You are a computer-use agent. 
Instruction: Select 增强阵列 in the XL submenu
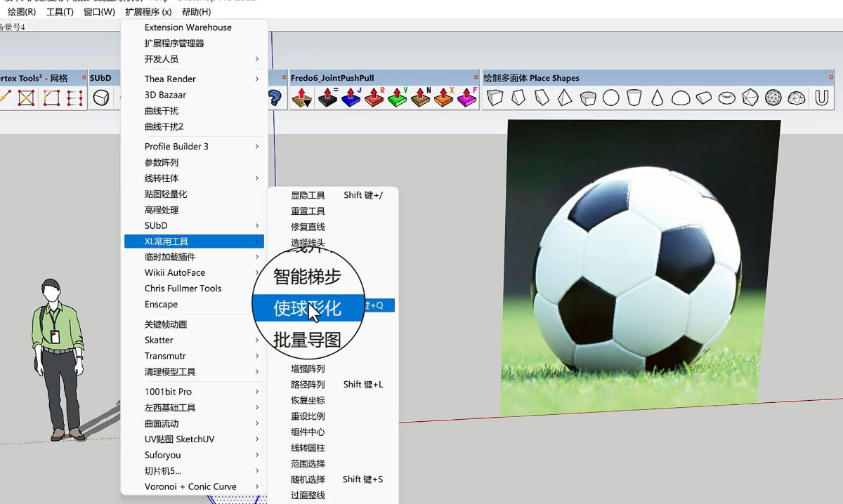333,369
